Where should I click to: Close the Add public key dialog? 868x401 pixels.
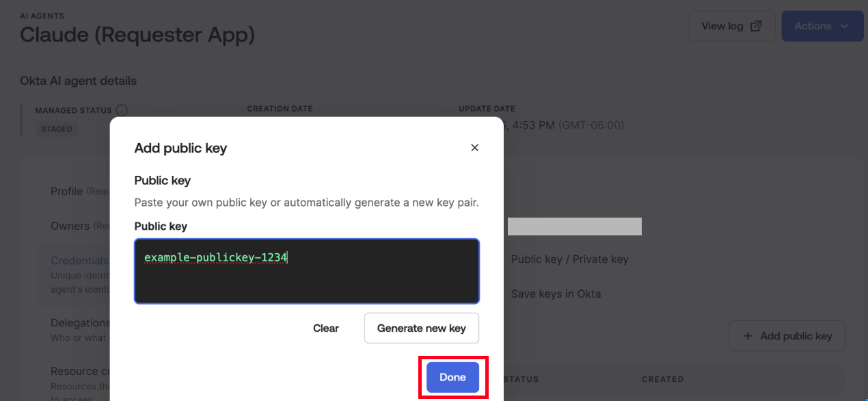click(x=474, y=148)
